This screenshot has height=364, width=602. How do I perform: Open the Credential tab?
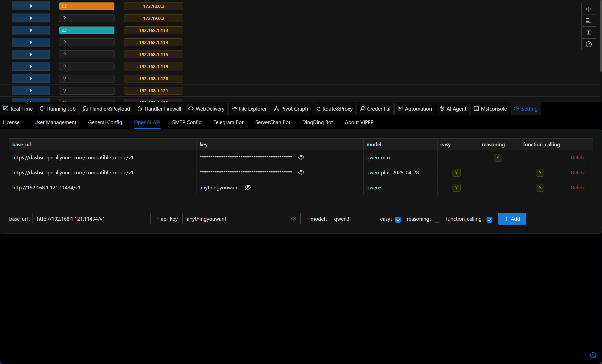point(375,109)
